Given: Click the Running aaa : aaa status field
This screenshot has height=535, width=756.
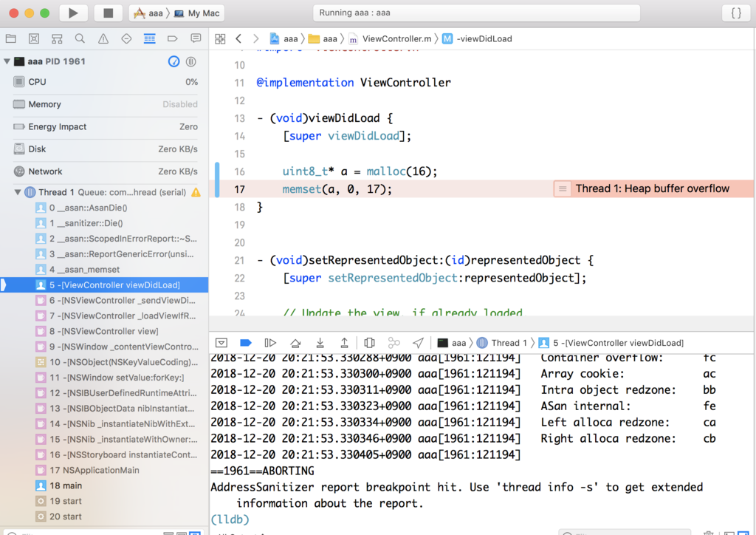Looking at the screenshot, I should pyautogui.click(x=476, y=13).
